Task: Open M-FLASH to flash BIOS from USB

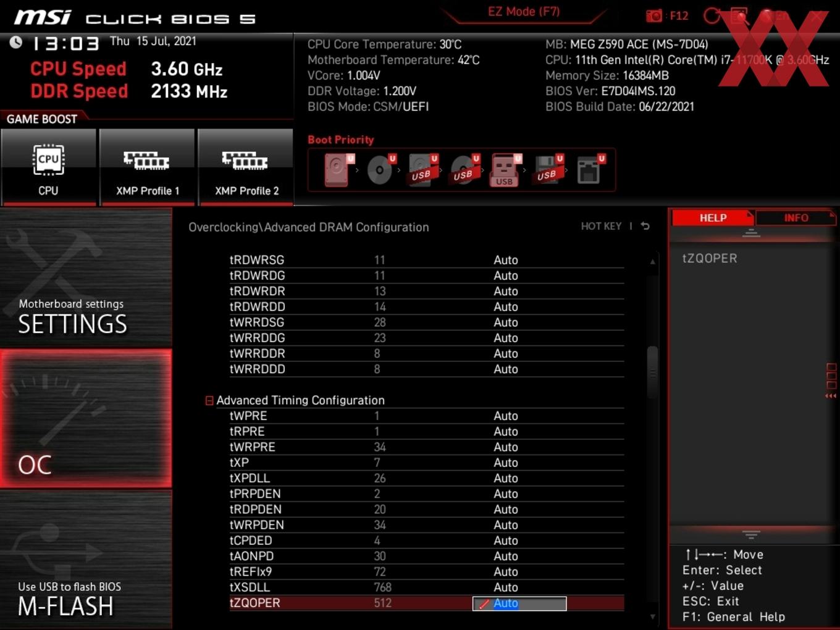Action: point(86,560)
